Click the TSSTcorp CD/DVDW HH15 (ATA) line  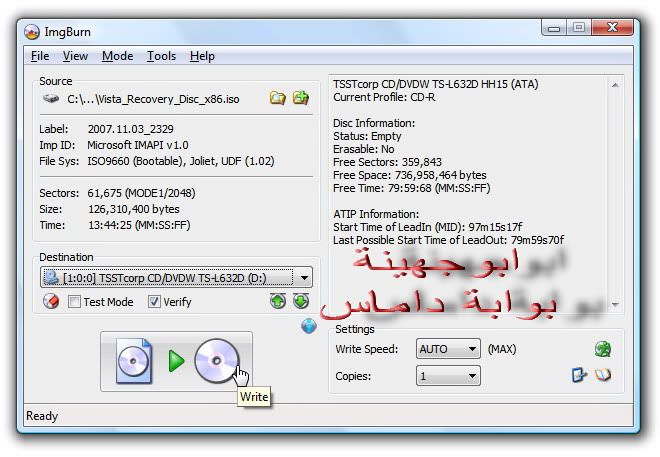pyautogui.click(x=436, y=84)
